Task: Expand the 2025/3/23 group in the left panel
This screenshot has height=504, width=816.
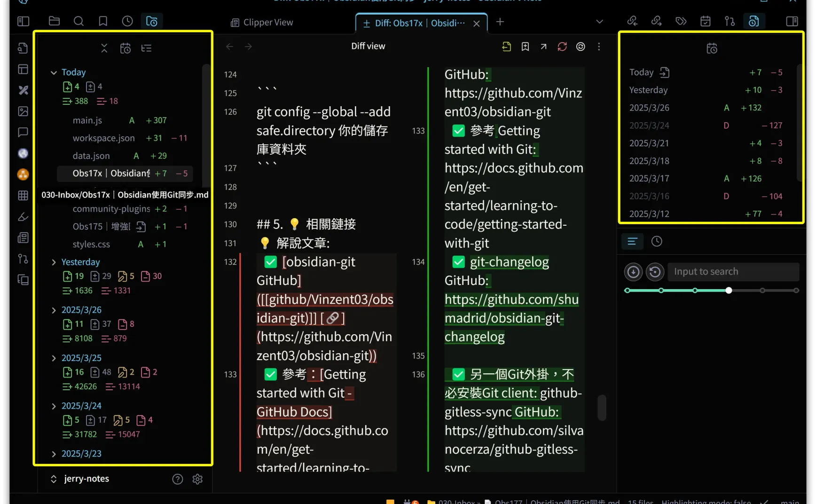Action: tap(54, 454)
